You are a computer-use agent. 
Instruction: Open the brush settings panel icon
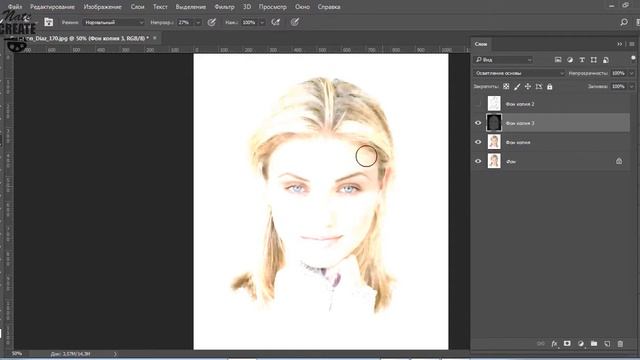point(49,22)
